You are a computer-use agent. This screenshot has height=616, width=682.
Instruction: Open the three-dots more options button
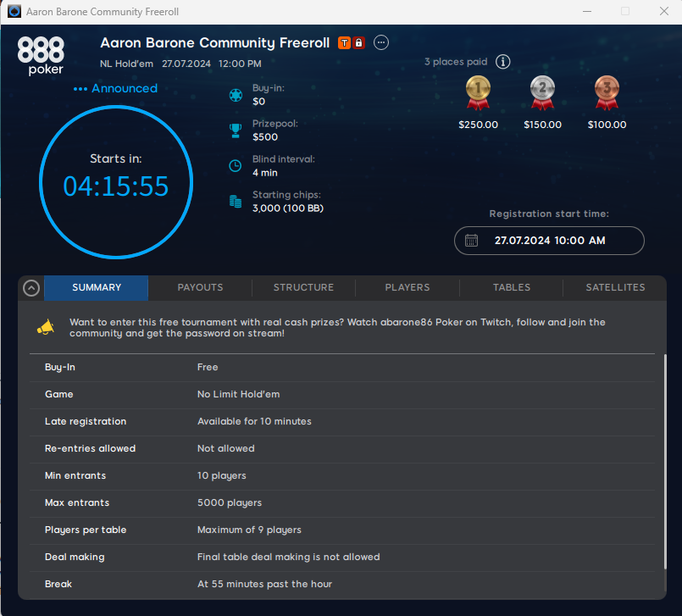[x=381, y=42]
